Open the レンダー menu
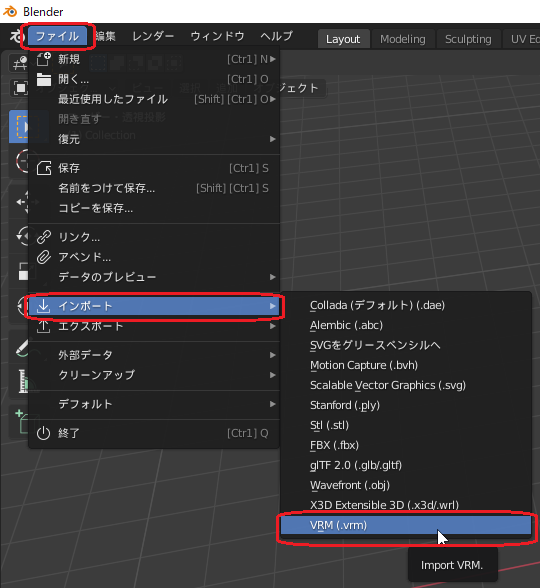Screen dimensions: 540x588 pyautogui.click(x=153, y=36)
